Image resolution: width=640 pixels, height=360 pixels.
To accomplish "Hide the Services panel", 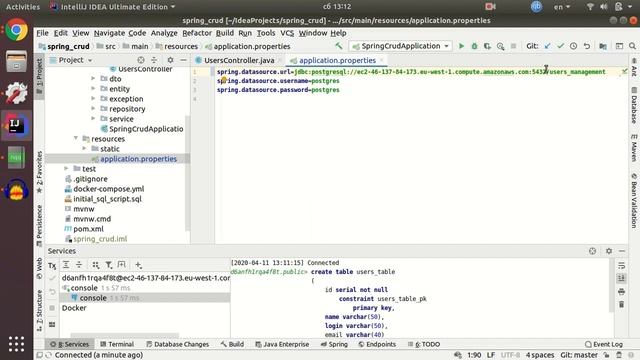I will point(622,251).
